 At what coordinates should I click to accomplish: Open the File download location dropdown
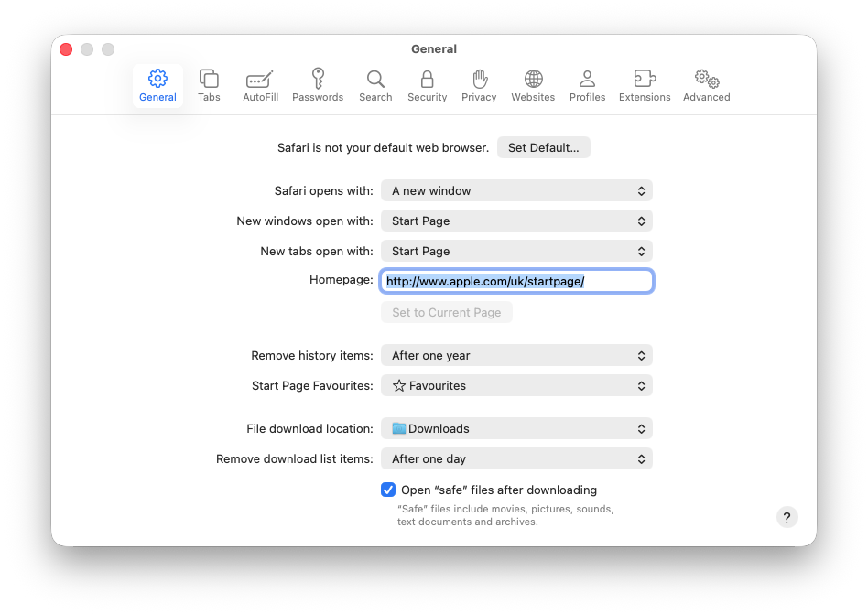click(x=516, y=428)
